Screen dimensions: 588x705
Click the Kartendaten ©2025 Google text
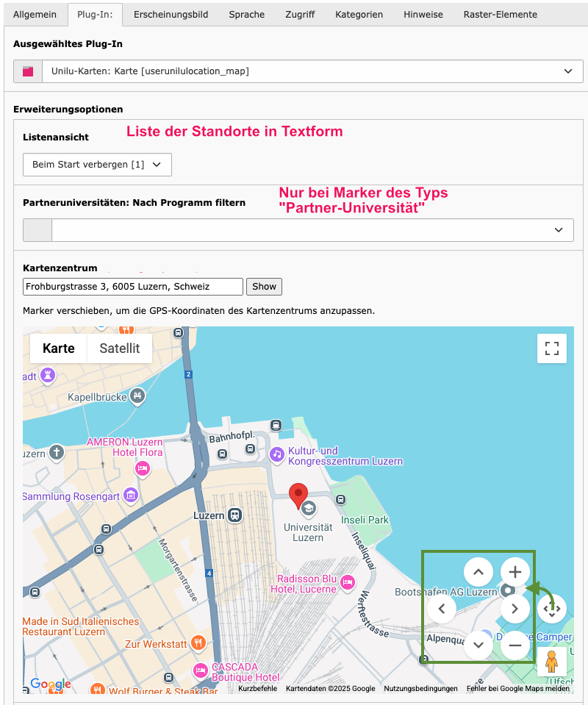coord(331,688)
